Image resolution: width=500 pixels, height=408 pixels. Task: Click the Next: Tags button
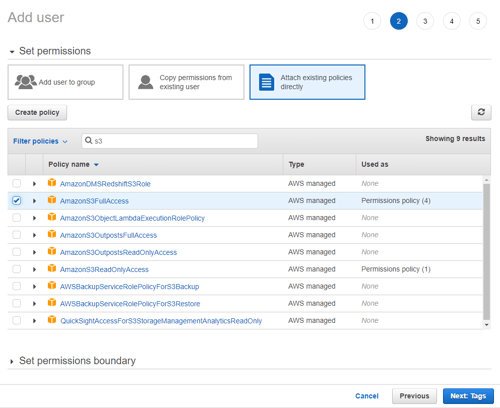468,396
